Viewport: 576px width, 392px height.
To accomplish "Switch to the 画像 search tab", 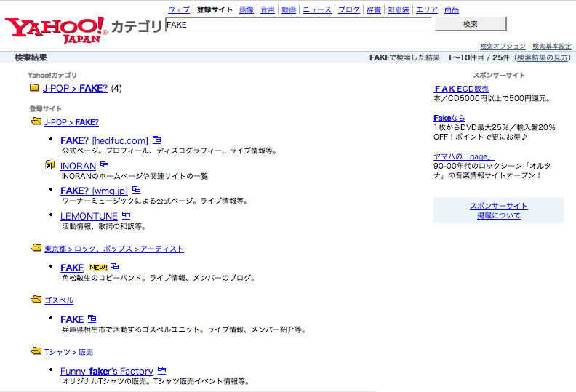I will click(247, 9).
